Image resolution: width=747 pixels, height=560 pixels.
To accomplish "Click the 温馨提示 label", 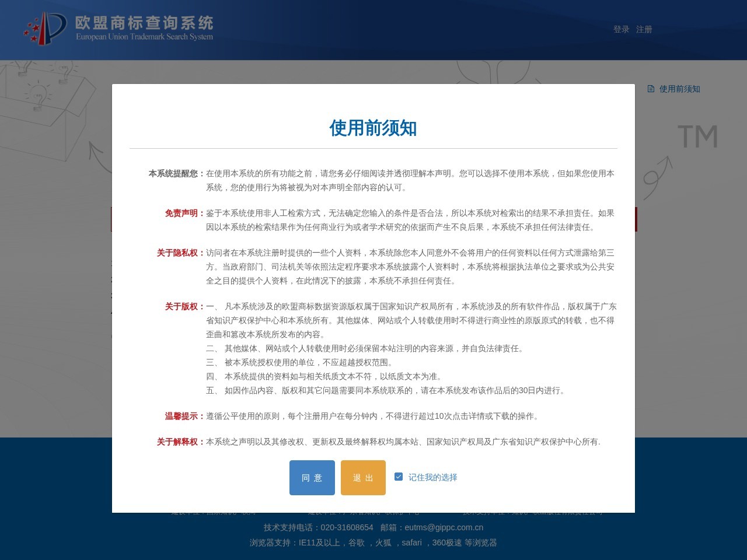I will point(185,416).
